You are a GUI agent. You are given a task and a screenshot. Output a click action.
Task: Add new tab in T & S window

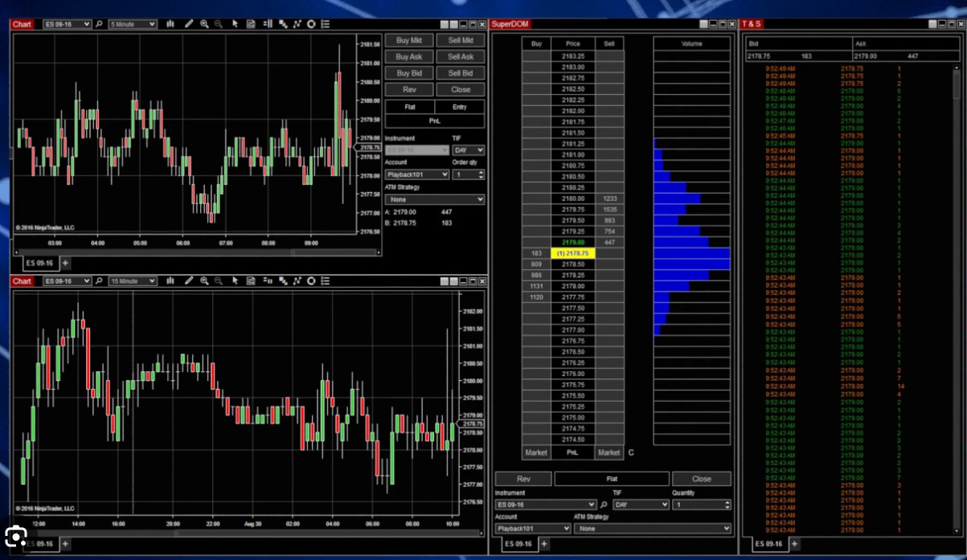pyautogui.click(x=795, y=544)
